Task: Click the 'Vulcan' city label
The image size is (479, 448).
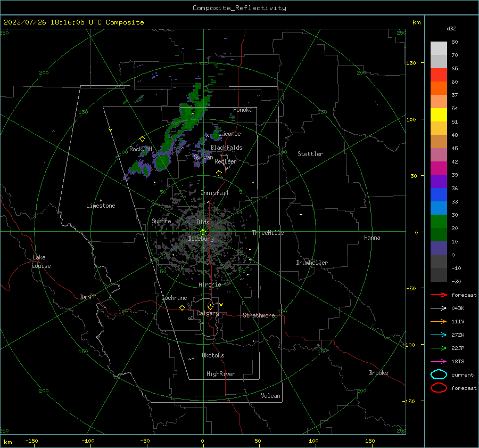Action: pos(270,396)
